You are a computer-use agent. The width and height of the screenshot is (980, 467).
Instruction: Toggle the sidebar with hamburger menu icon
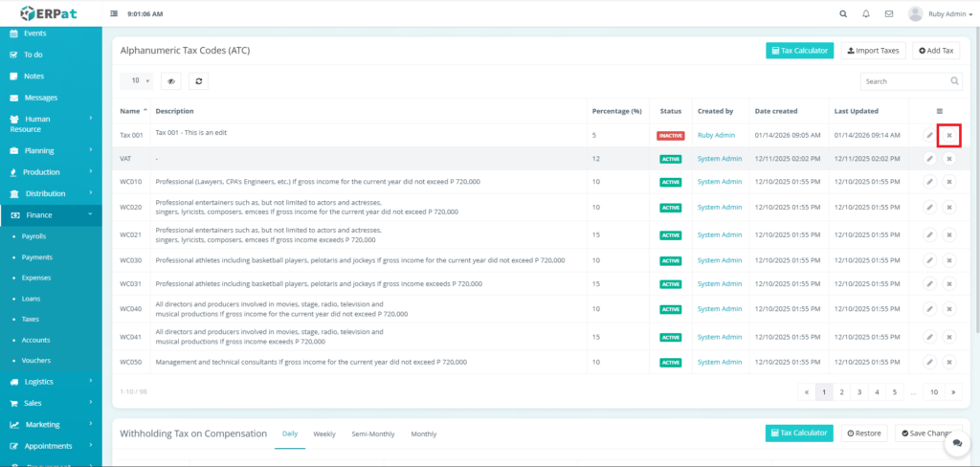tap(115, 14)
